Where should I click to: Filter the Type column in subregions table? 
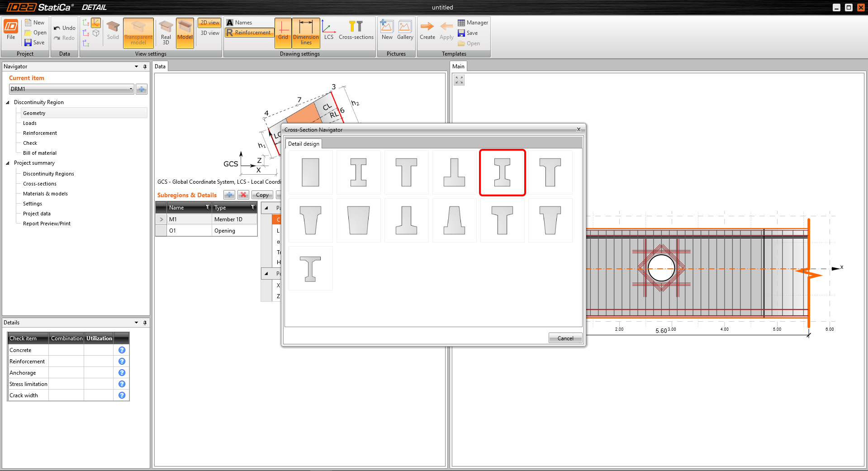click(x=253, y=207)
